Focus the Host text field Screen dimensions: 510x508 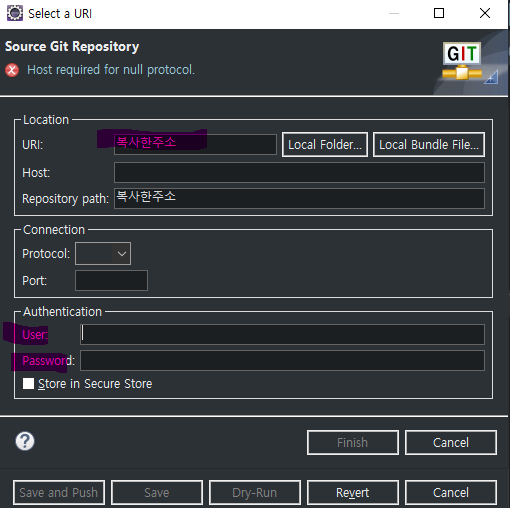click(x=299, y=173)
